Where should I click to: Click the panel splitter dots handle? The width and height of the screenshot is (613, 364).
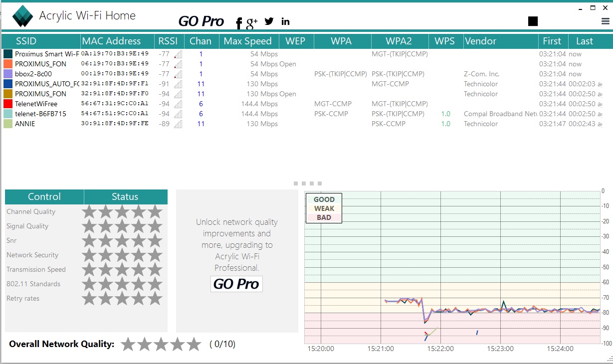tap(308, 183)
